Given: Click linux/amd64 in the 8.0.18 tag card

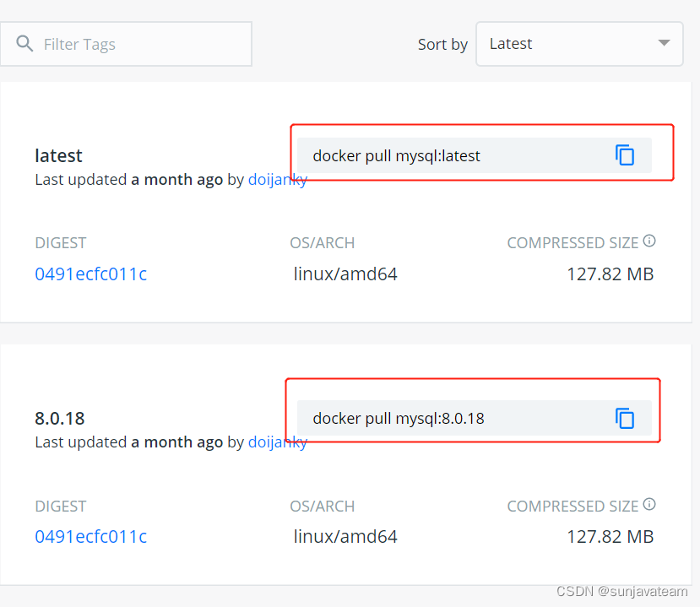Looking at the screenshot, I should [345, 536].
